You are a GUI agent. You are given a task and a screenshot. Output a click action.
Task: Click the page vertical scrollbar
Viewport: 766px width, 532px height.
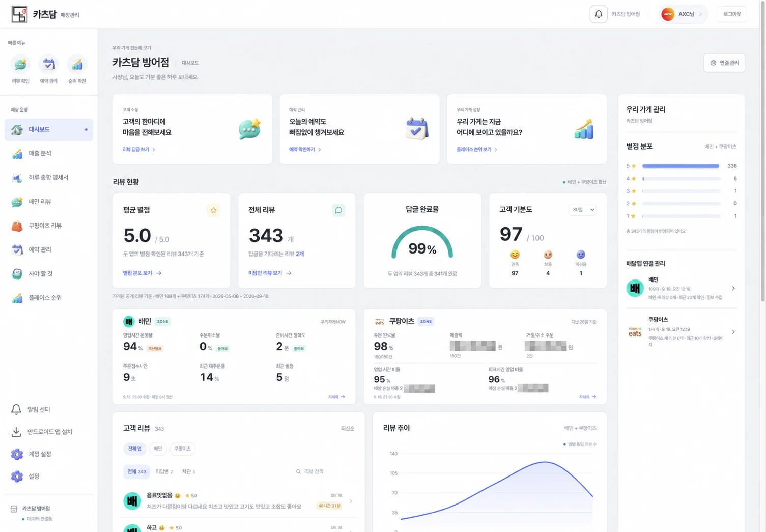[762, 153]
